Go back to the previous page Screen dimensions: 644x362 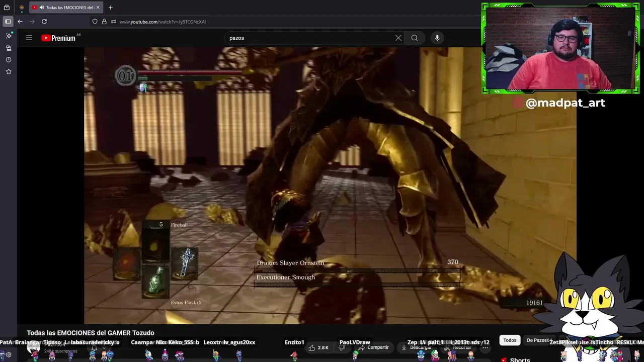[20, 22]
